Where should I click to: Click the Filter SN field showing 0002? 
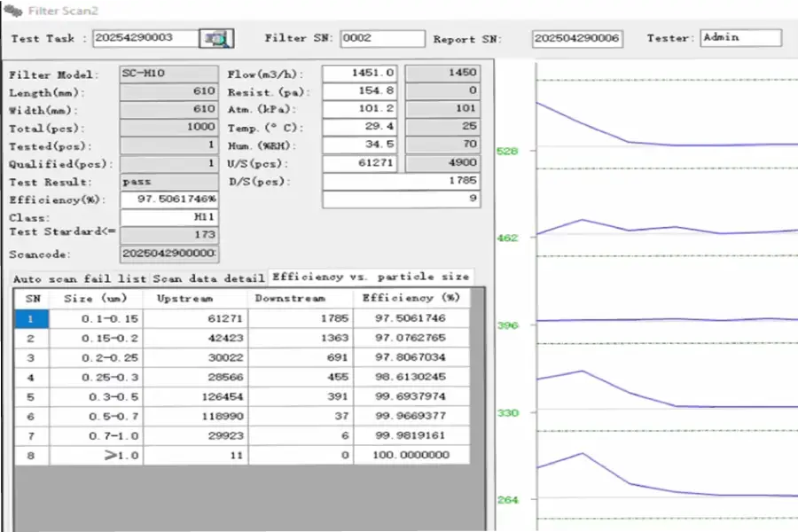click(381, 38)
